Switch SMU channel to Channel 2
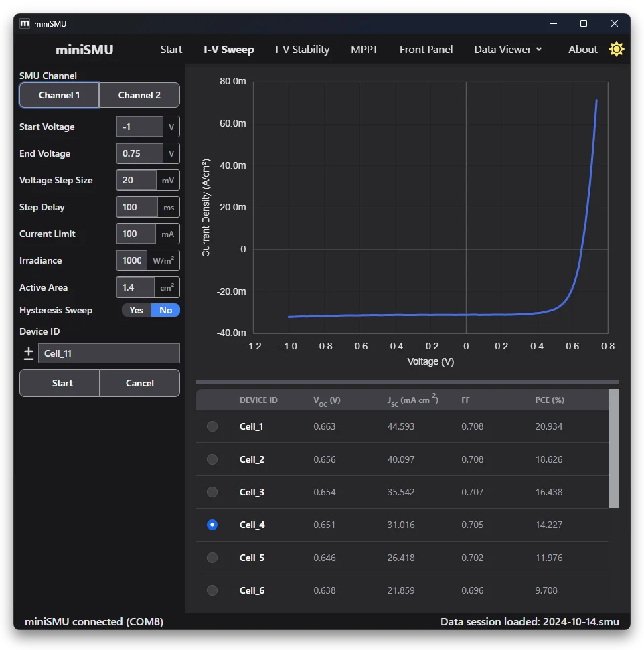Viewport: 644px width, 650px height. pyautogui.click(x=139, y=95)
